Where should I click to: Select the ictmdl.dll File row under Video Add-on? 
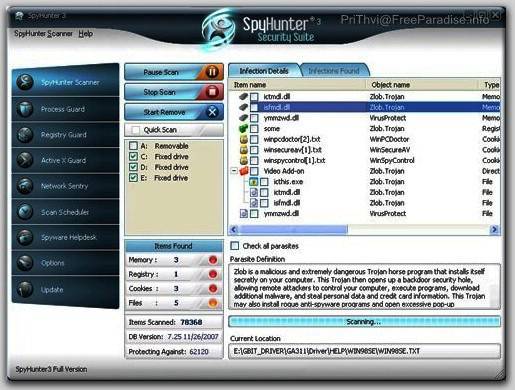[x=364, y=192]
